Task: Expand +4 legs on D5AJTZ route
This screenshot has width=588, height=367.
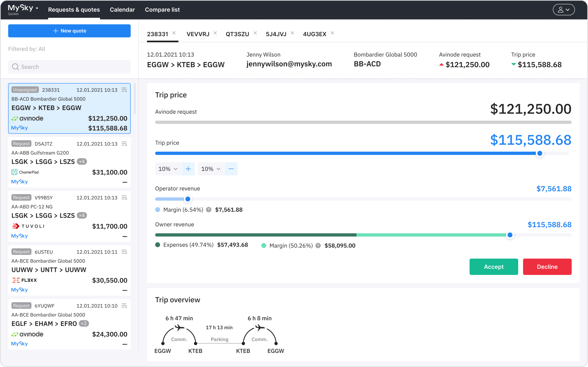Action: pos(82,161)
